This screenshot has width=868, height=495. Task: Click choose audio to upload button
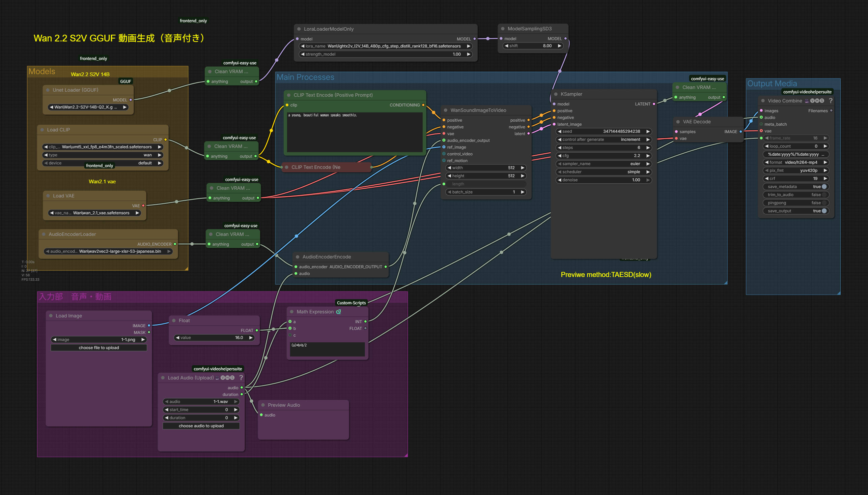point(201,426)
